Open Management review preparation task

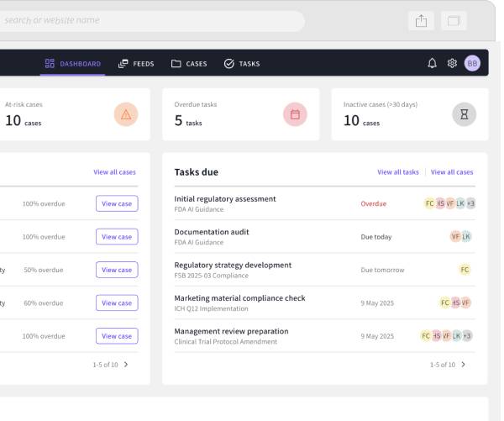(x=232, y=331)
